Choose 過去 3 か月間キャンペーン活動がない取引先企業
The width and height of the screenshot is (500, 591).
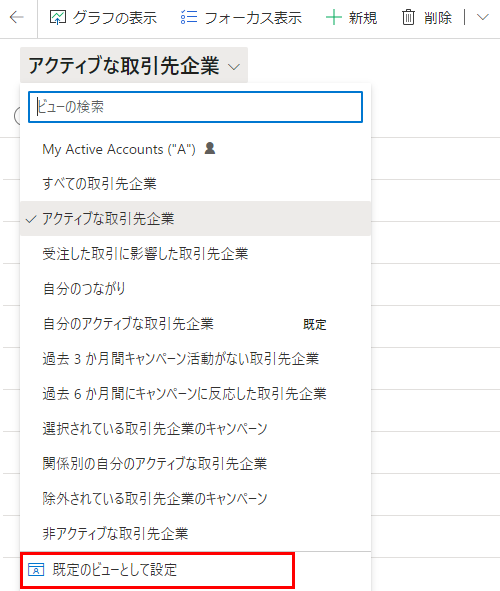(195, 359)
